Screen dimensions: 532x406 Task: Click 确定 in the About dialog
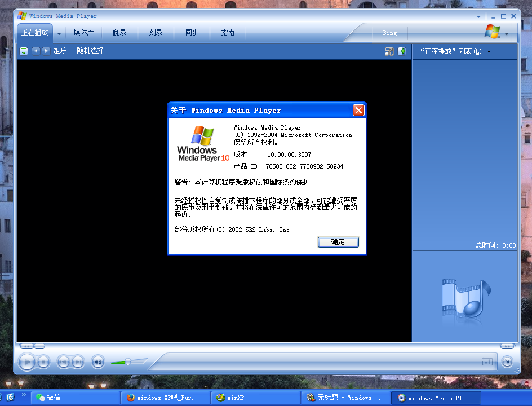338,242
